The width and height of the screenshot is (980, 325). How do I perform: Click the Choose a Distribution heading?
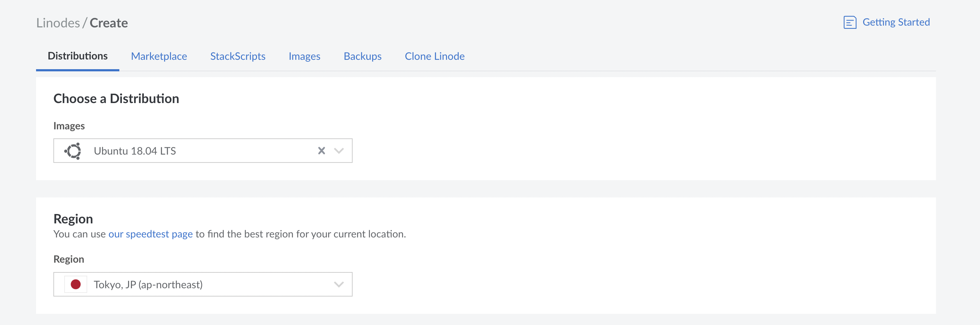[116, 99]
